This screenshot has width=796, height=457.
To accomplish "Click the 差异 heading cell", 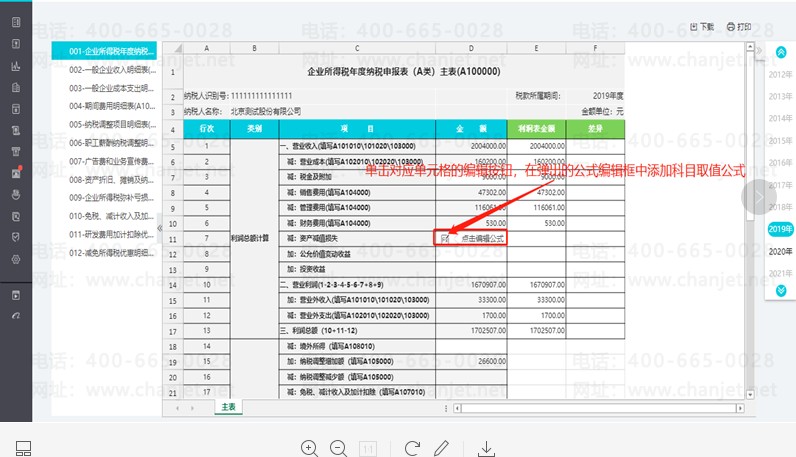I will point(595,129).
